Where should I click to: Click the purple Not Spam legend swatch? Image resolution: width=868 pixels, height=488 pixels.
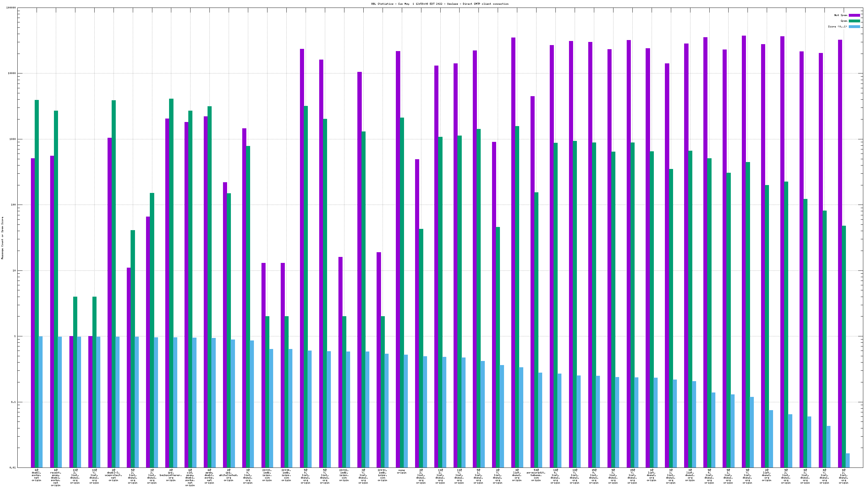[x=854, y=15]
